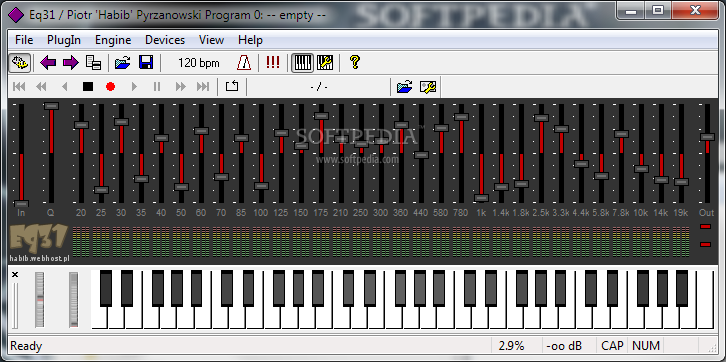Click the thin velocity slider under the x
726x362 pixels.
(15, 306)
